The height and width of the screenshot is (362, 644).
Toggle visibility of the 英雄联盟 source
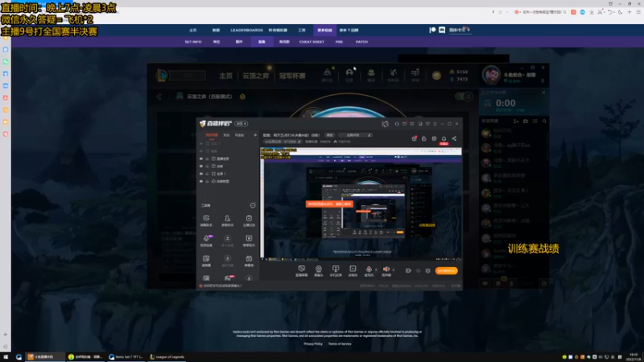pyautogui.click(x=201, y=182)
